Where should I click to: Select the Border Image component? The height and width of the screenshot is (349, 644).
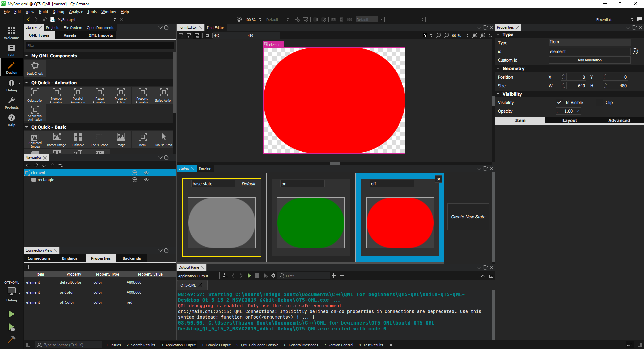point(56,140)
